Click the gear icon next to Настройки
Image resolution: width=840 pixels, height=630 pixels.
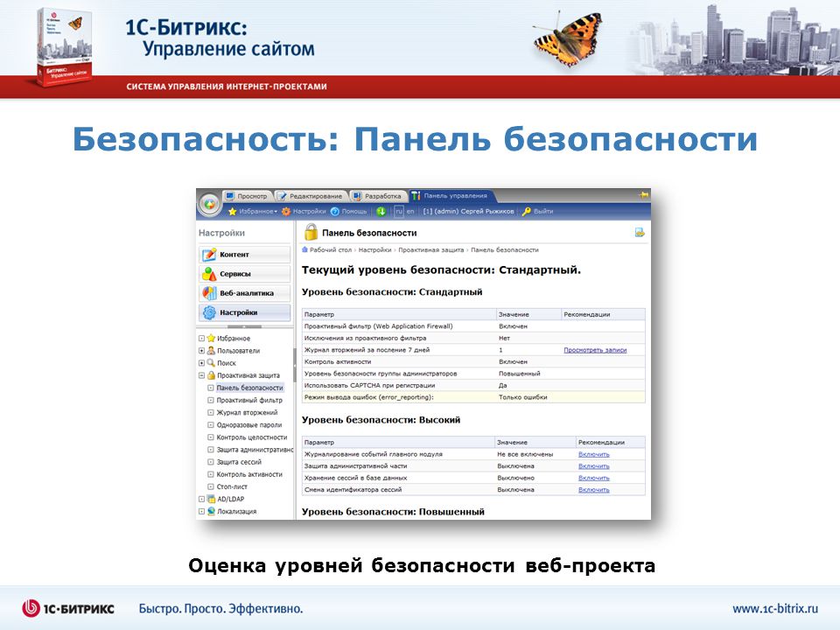coord(286,212)
